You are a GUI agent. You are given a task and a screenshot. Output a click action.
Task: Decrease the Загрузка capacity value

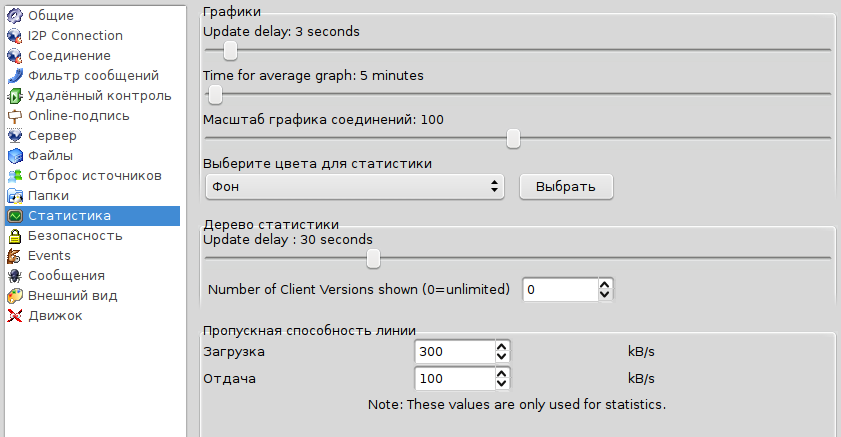pos(501,357)
